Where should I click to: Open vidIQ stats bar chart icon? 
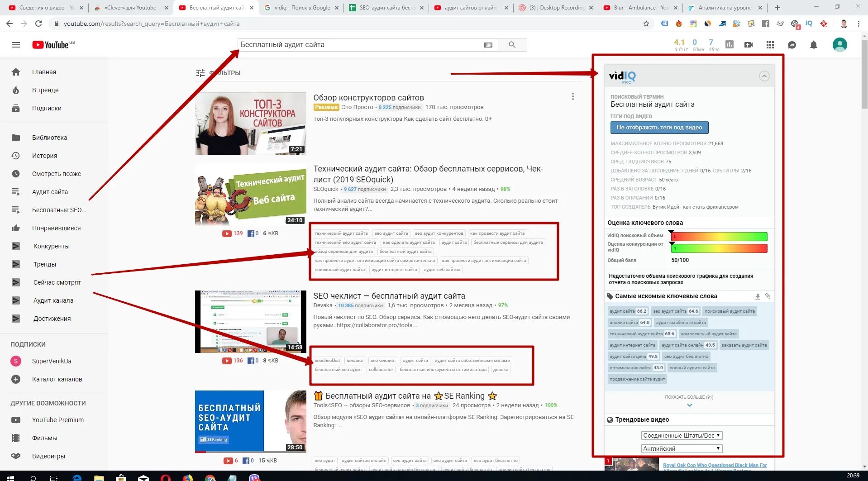tap(730, 44)
